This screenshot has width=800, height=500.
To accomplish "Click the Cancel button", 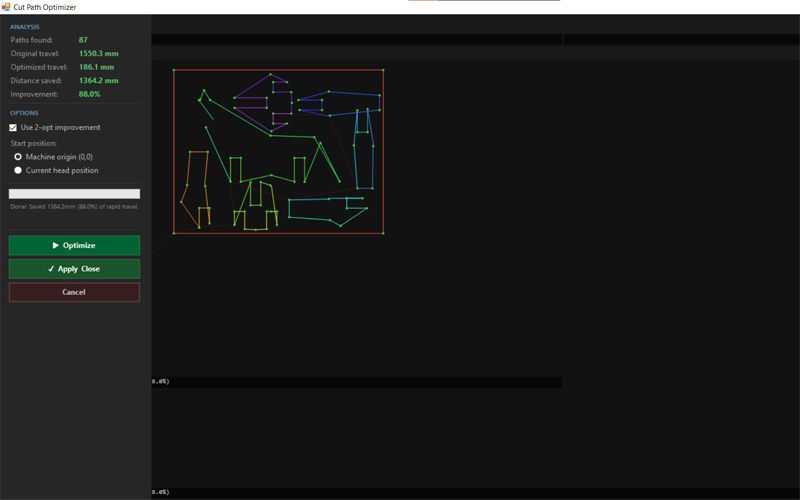I will (74, 292).
